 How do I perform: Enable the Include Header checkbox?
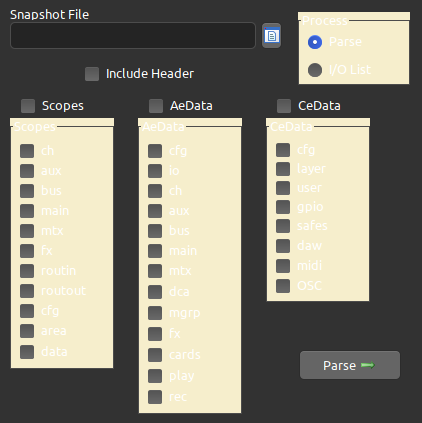point(92,74)
